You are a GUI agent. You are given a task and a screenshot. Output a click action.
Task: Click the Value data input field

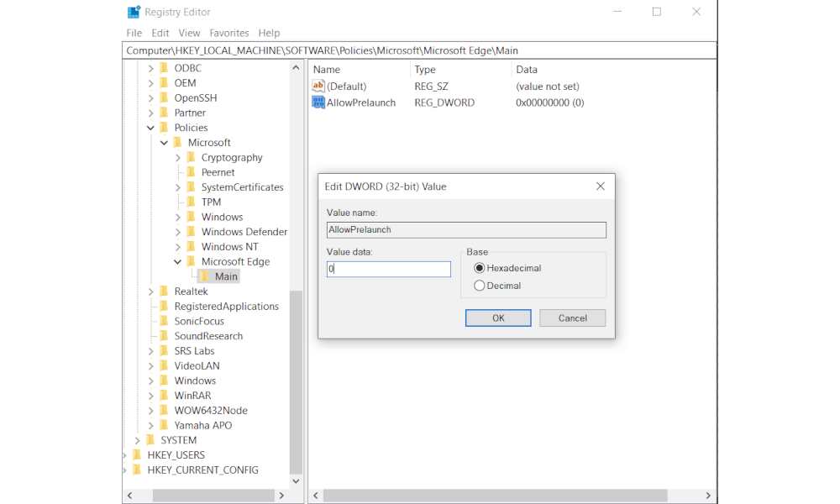point(388,269)
